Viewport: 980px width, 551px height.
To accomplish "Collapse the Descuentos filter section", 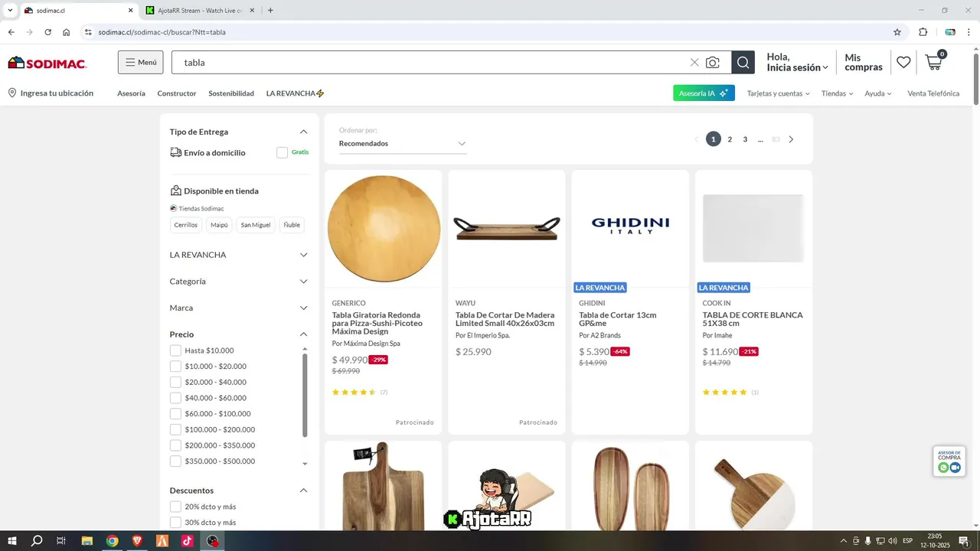I will tap(303, 491).
